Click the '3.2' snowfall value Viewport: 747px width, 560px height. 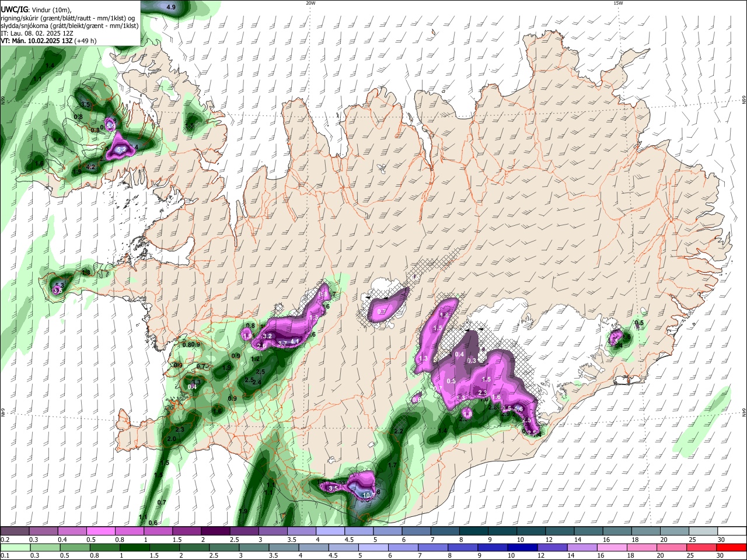268,336
